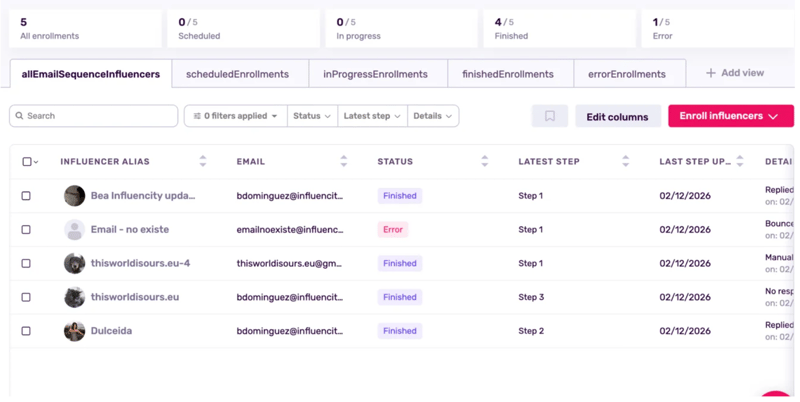
Task: Click the Bea Influencity upda... alias
Action: click(x=143, y=196)
